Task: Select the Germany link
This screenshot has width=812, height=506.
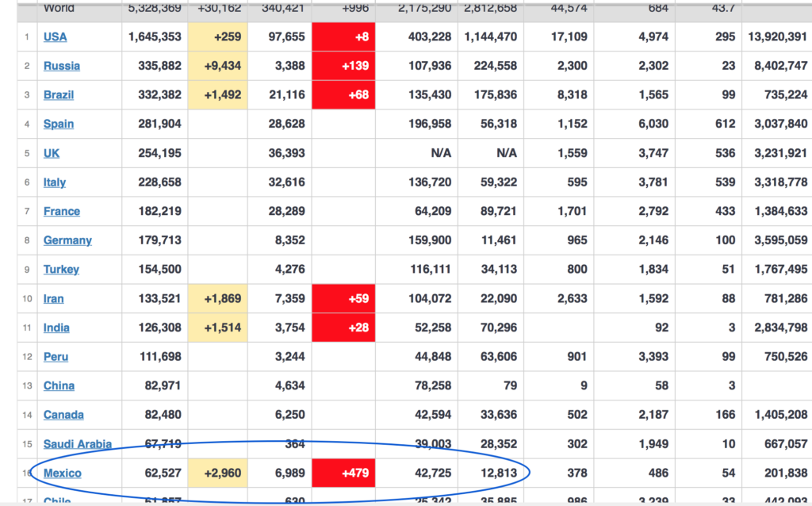Action: 67,240
